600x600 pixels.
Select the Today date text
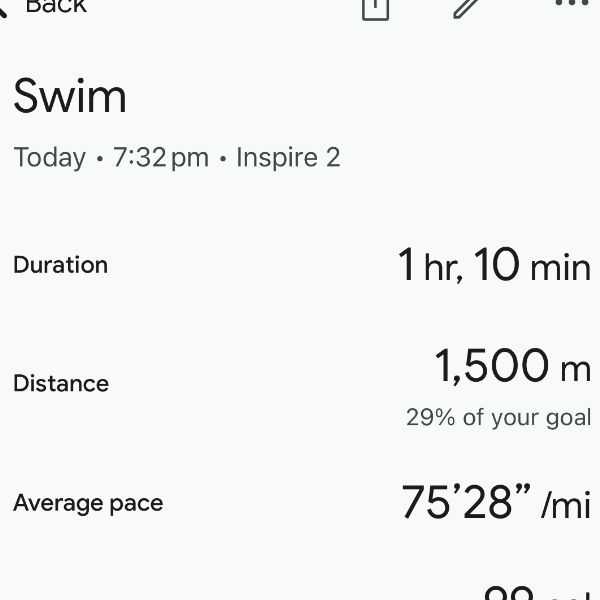(49, 158)
